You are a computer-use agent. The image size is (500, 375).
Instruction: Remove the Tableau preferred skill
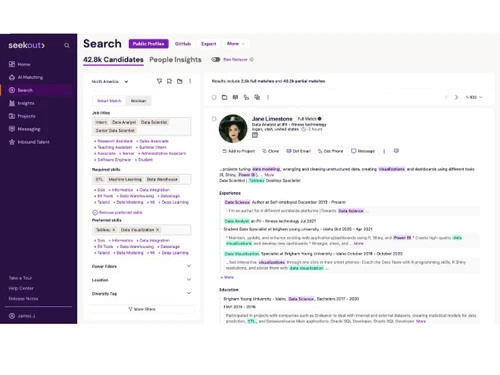click(113, 230)
